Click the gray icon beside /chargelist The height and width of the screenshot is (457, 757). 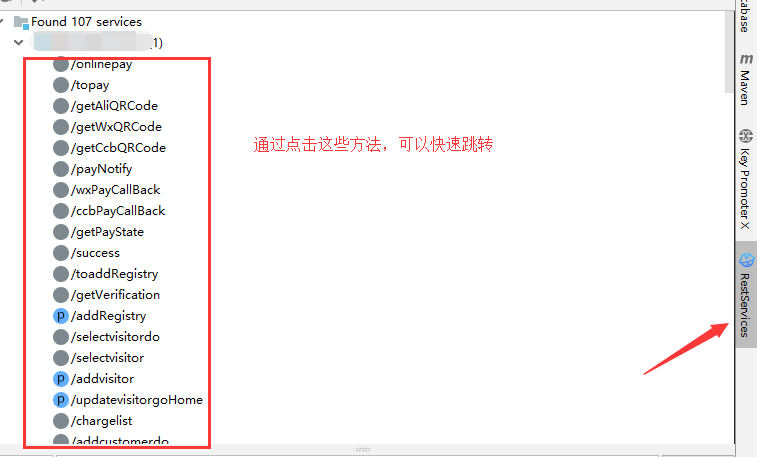(60, 421)
